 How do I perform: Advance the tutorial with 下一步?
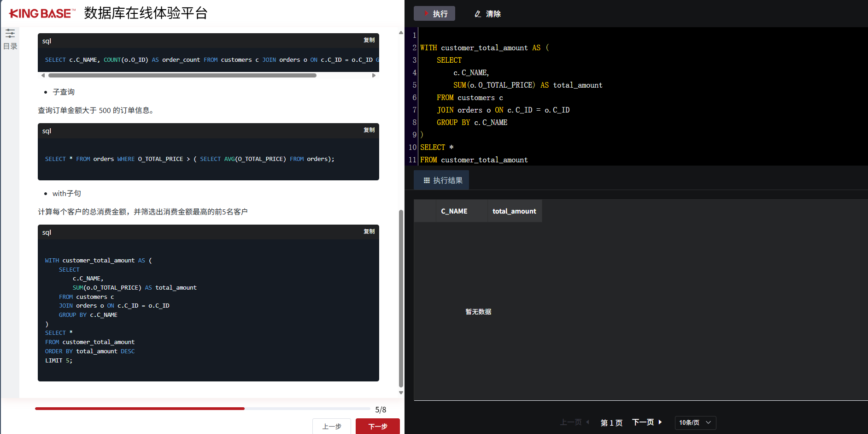click(x=378, y=427)
